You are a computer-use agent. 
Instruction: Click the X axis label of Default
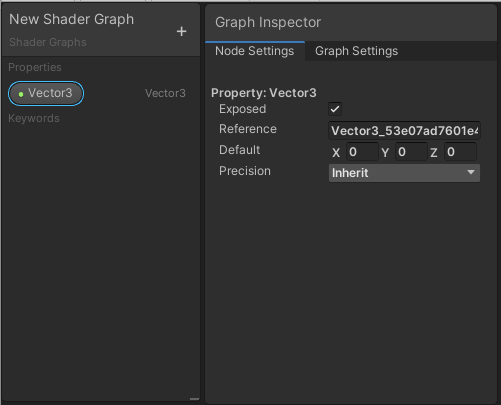(336, 153)
